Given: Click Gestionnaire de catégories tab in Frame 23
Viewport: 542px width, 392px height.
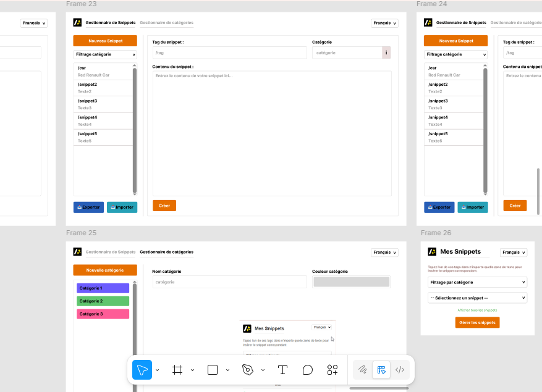Looking at the screenshot, I should coord(166,23).
